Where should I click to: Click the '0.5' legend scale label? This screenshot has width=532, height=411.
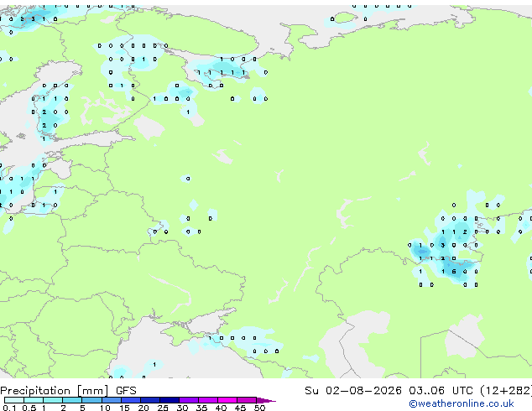click(29, 408)
